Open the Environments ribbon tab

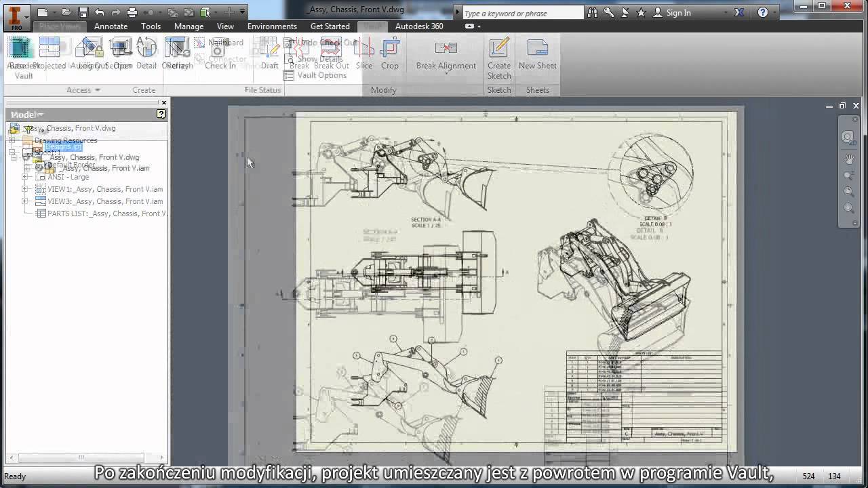(272, 26)
